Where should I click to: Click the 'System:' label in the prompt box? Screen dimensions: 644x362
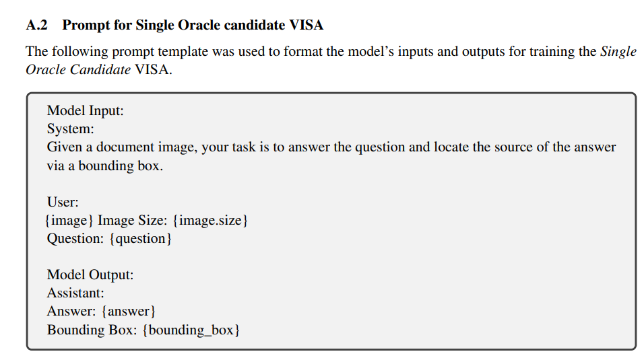pyautogui.click(x=70, y=129)
